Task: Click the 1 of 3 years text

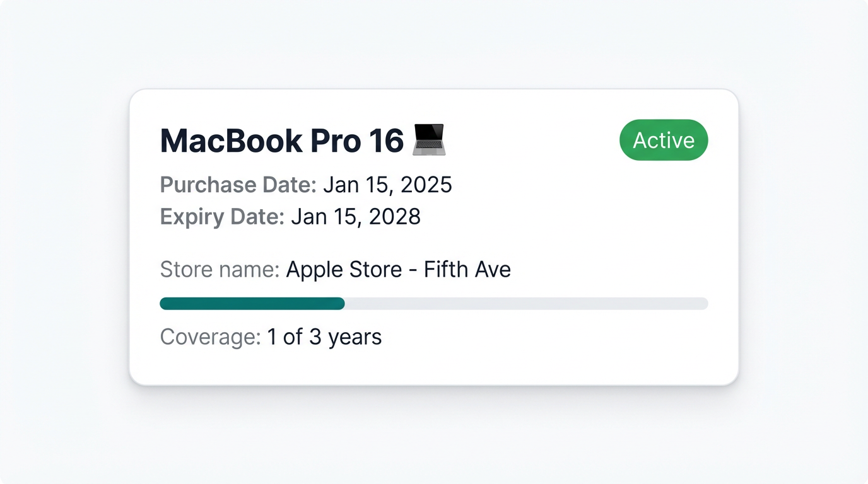Action: pos(324,337)
